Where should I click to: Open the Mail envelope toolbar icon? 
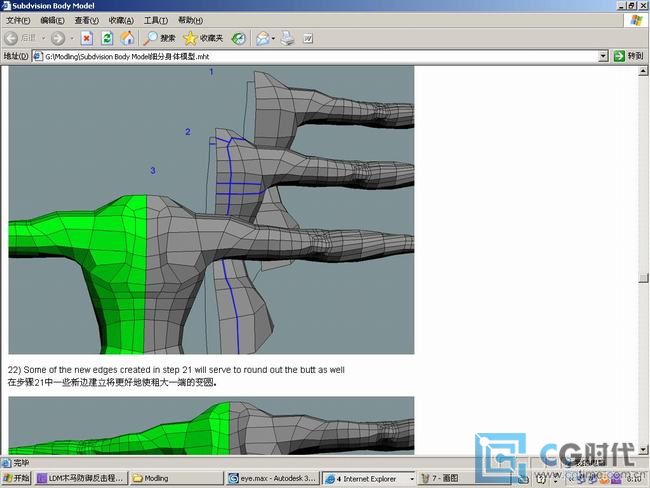[x=261, y=38]
